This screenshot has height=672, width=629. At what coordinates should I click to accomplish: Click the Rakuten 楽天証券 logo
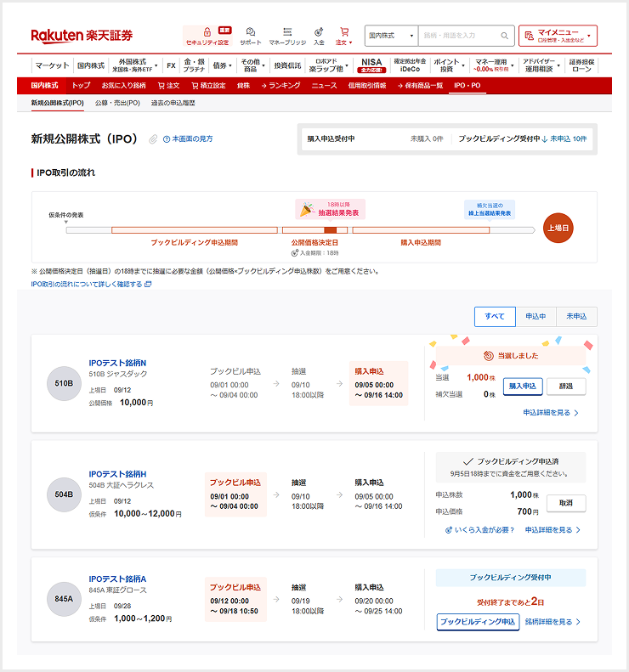click(x=82, y=36)
